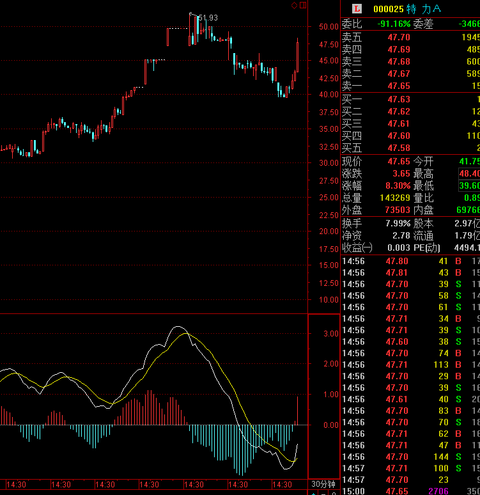
Task: Click the red rectangle icon beside the diamond
Action: point(303,5)
